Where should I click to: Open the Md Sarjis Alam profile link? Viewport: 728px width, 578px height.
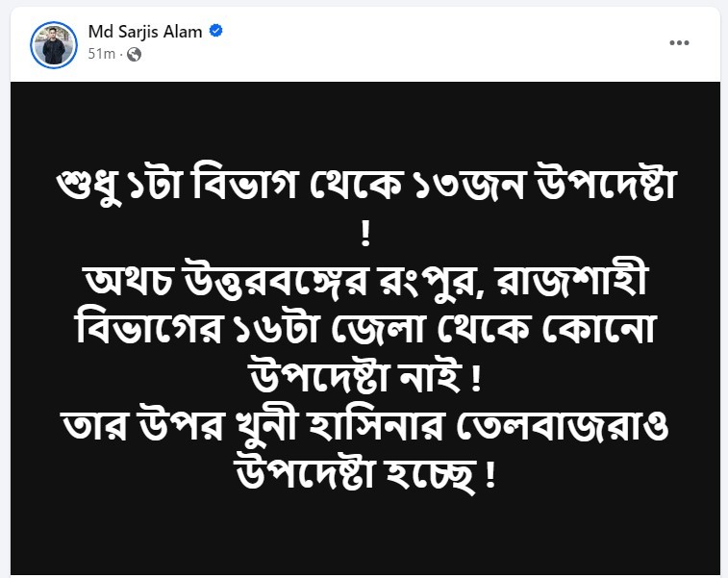pos(145,32)
